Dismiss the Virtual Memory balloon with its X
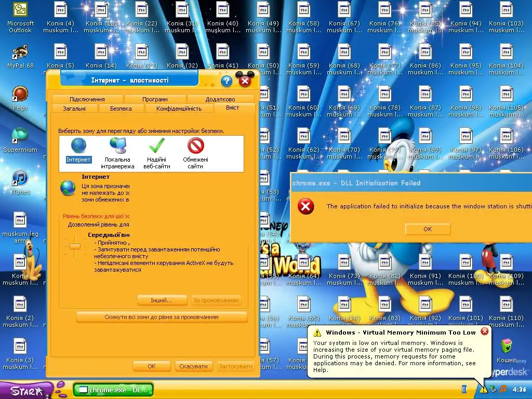This screenshot has width=532, height=399. coord(485,331)
